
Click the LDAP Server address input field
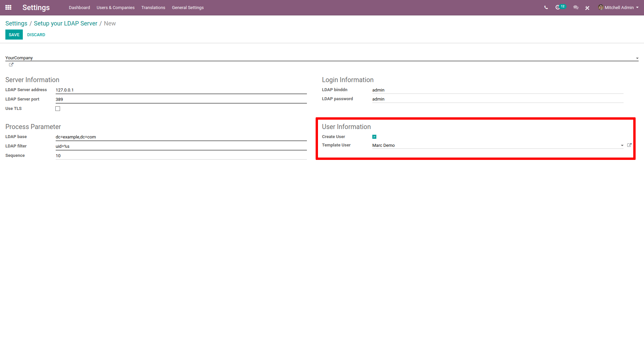pyautogui.click(x=181, y=90)
